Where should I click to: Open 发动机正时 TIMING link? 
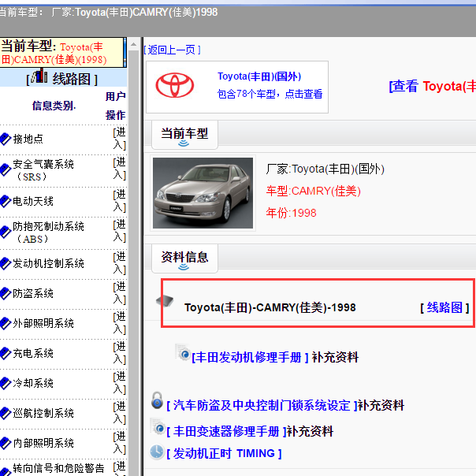(224, 453)
